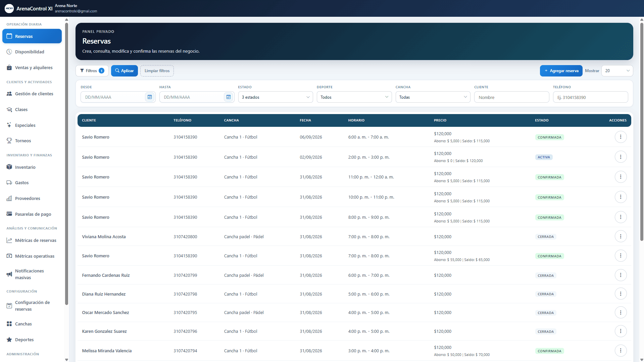This screenshot has height=362, width=644.
Task: Click Limpiar filtros button
Action: point(157,71)
